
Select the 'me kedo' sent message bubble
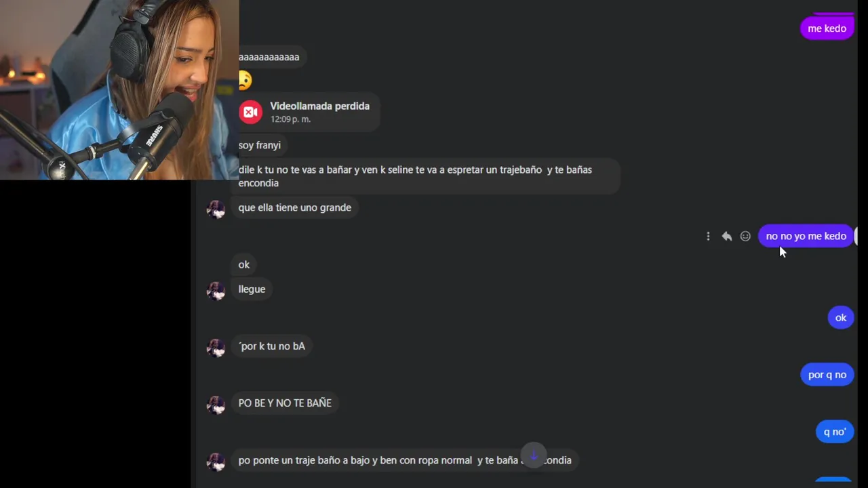[827, 28]
